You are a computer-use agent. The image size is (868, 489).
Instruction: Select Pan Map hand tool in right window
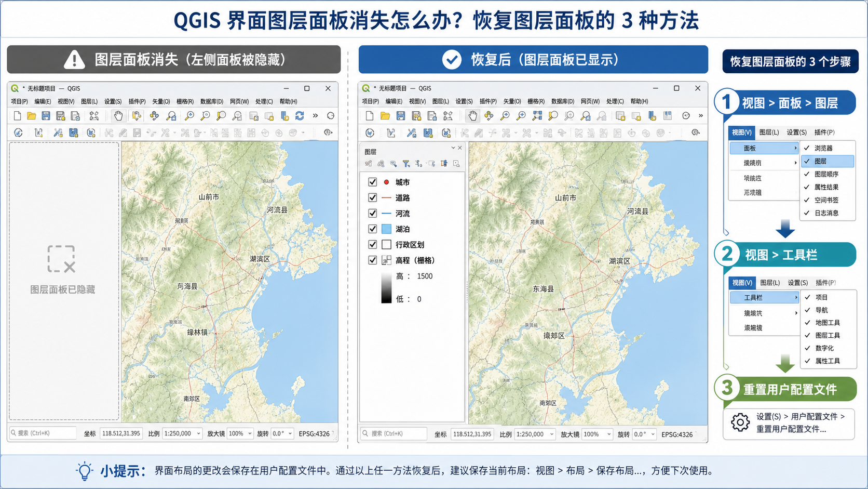coord(472,115)
